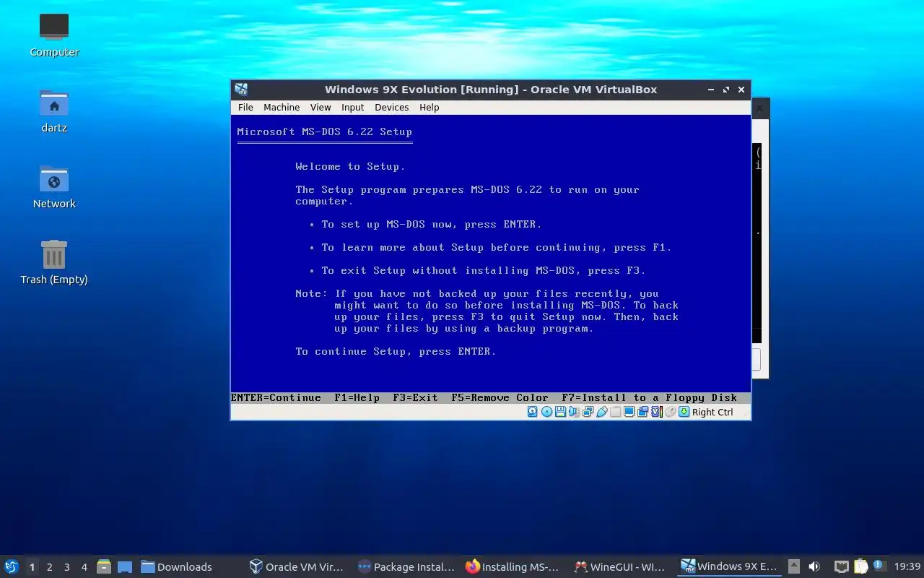Screen dimensions: 924x578
Task: Open the Computer desktop icon
Action: tap(54, 35)
